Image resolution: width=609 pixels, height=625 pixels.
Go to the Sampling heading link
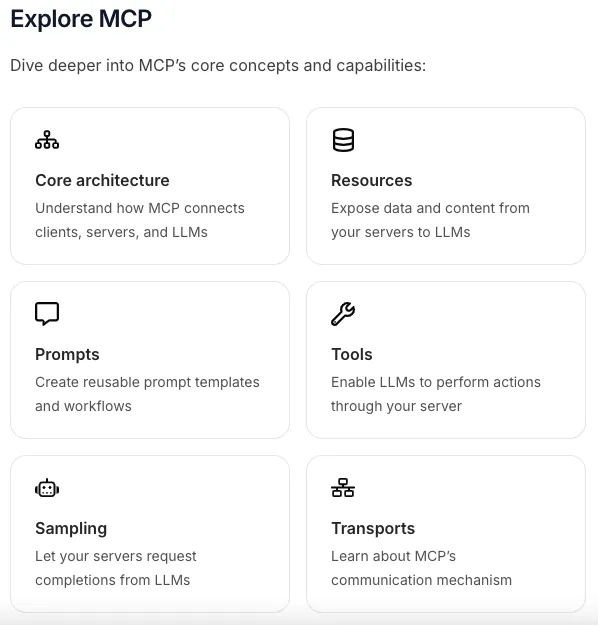71,529
